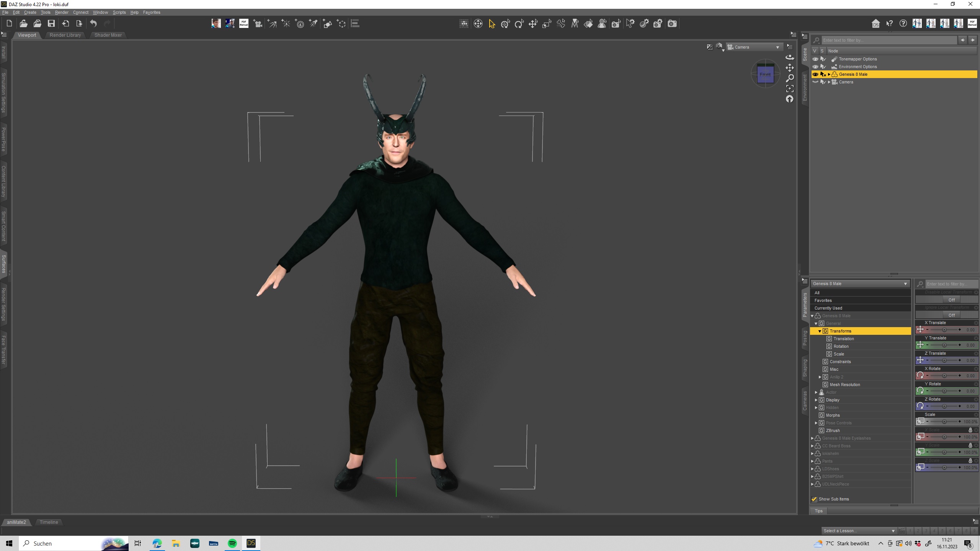Switch to the Shader Mixer tab
Viewport: 980px width, 551px height.
coord(108,35)
